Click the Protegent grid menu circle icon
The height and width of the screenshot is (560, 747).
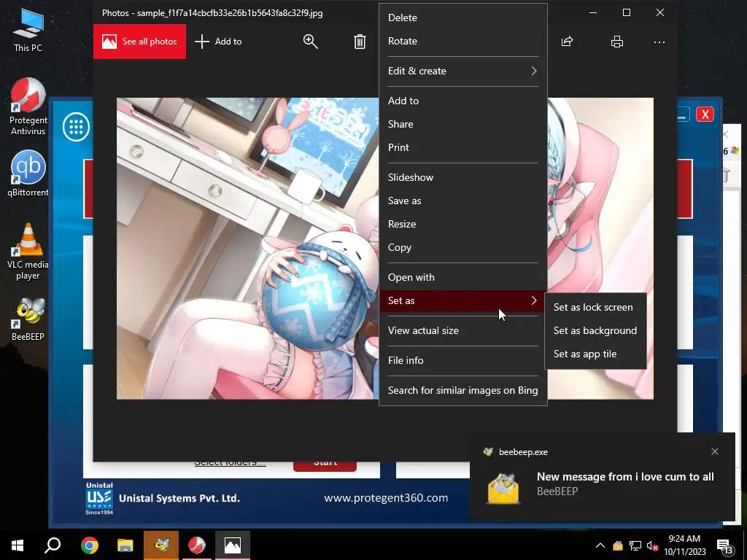76,127
